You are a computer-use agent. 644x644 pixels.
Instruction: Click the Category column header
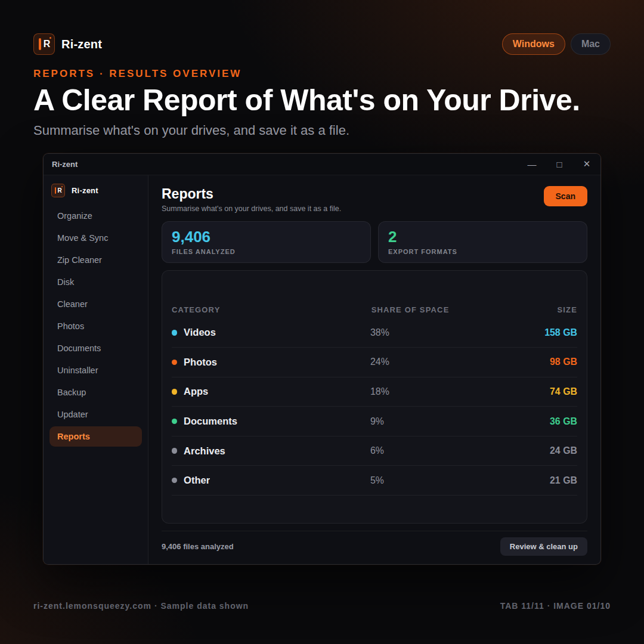coord(196,310)
